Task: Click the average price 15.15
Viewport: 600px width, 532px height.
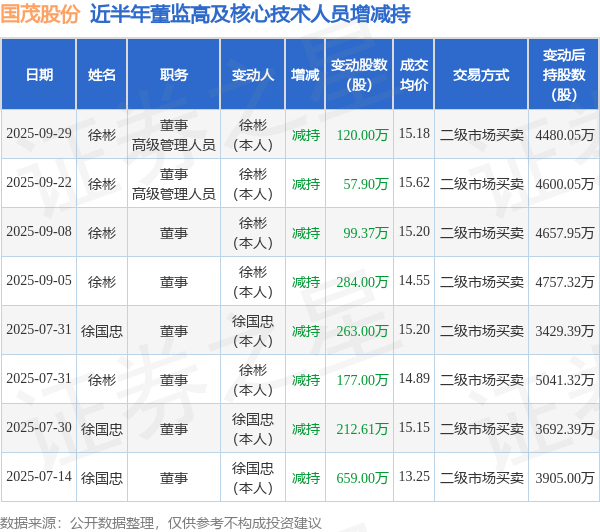Action: tap(414, 428)
